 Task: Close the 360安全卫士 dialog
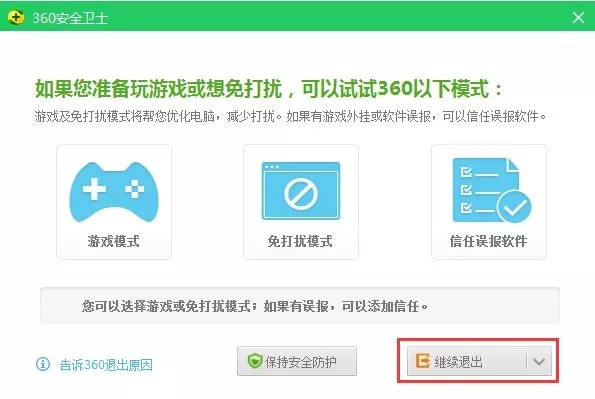(x=578, y=17)
